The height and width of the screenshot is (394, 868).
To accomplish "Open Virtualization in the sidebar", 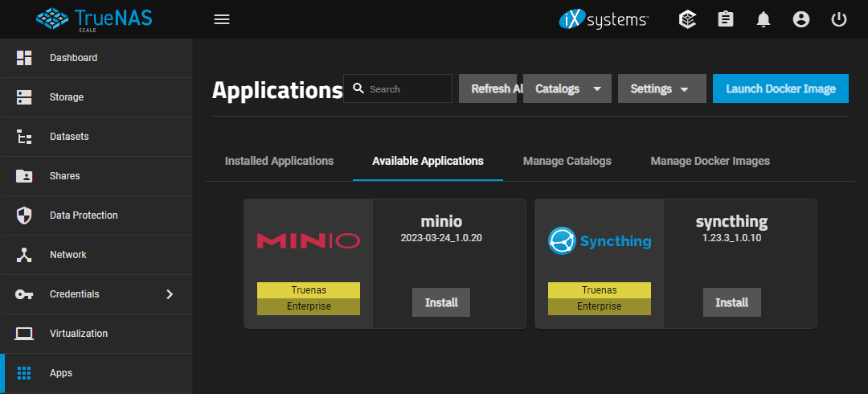I will tap(78, 334).
